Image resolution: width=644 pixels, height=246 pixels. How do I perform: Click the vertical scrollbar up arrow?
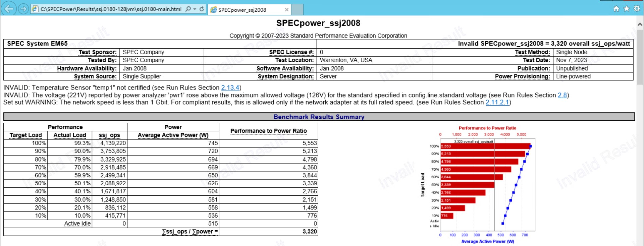640,24
